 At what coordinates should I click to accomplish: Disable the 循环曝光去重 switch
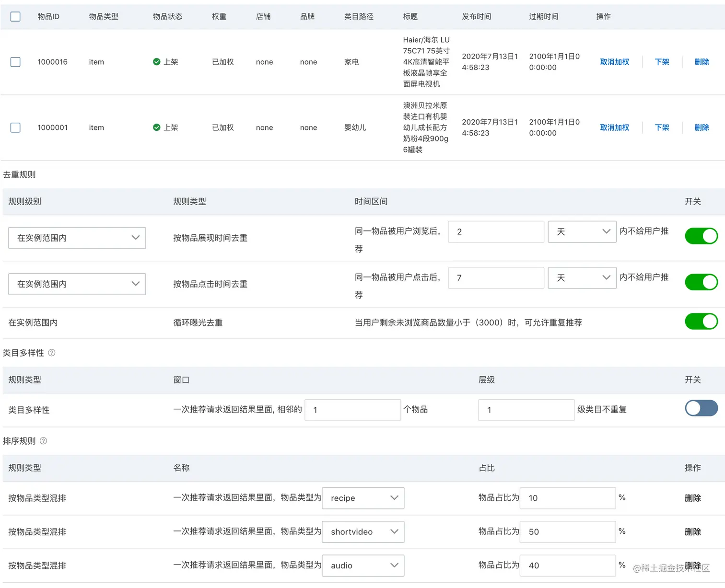point(701,321)
